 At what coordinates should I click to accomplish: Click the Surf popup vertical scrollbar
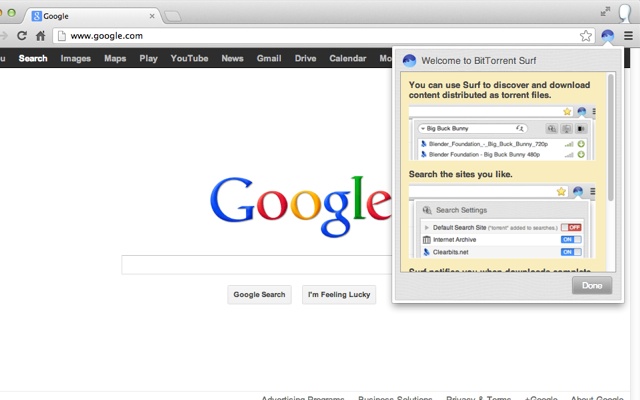pos(611,137)
